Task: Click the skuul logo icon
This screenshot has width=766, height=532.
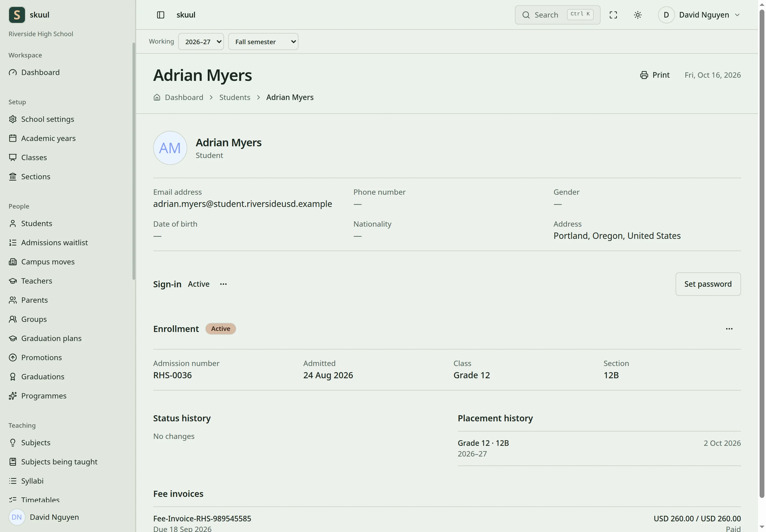Action: (x=17, y=15)
